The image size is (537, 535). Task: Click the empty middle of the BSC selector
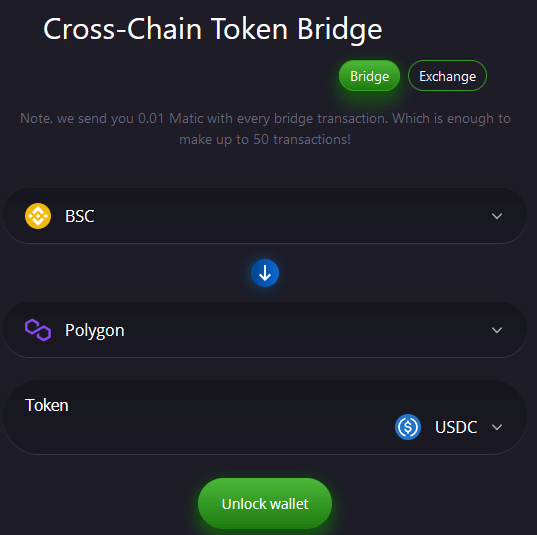pyautogui.click(x=291, y=216)
